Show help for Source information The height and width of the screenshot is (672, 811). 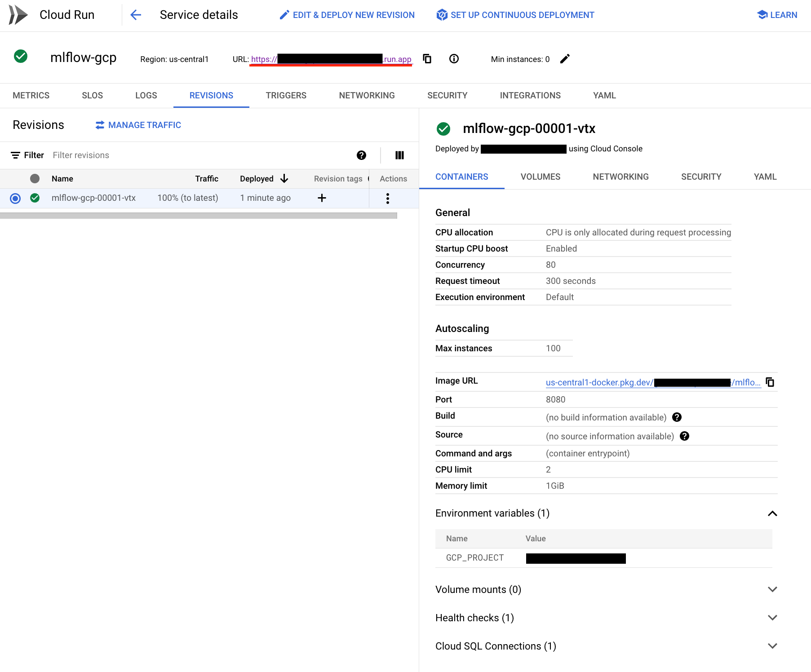pyautogui.click(x=684, y=436)
